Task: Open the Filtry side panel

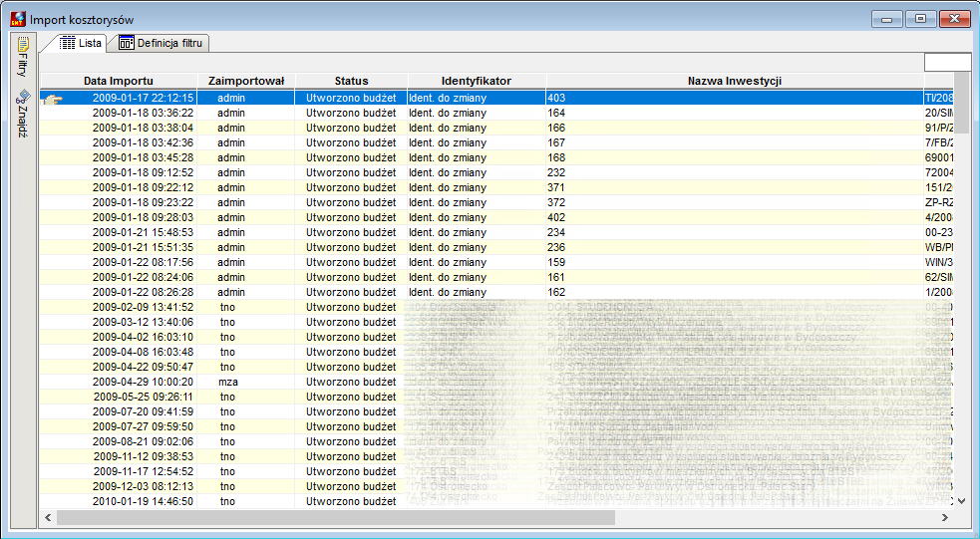Action: click(23, 57)
